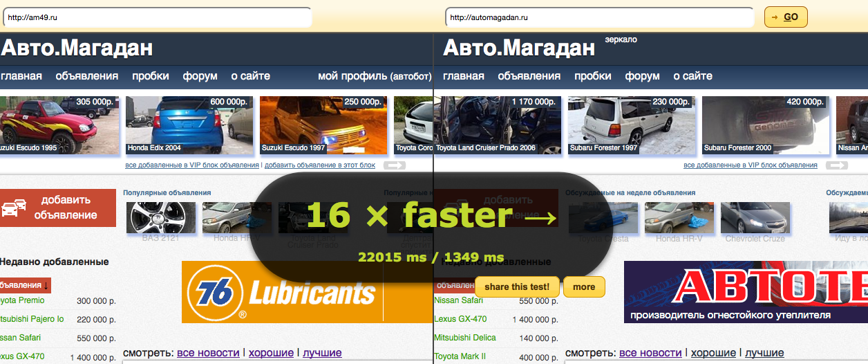
Task: Open Lexus GX-470 listing in right pane
Action: point(460,319)
